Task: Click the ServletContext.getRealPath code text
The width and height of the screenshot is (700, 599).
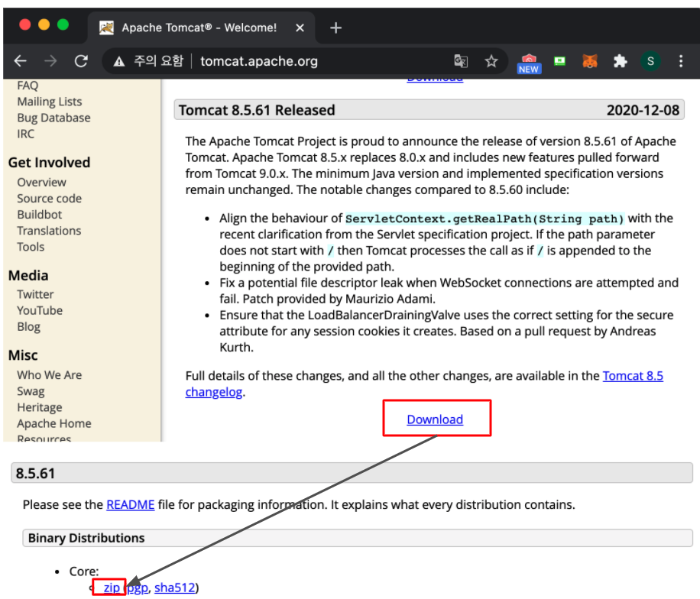Action: tap(484, 219)
